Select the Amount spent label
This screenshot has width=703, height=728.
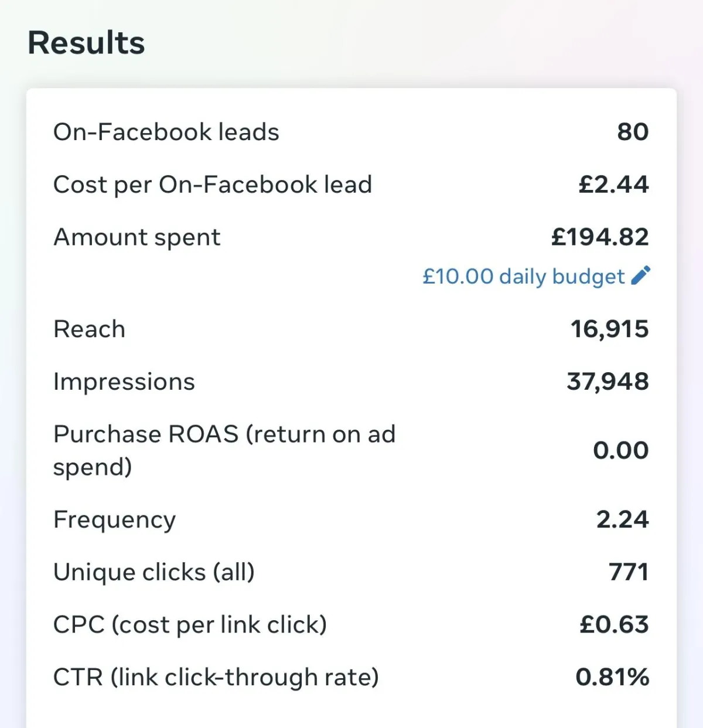click(137, 237)
